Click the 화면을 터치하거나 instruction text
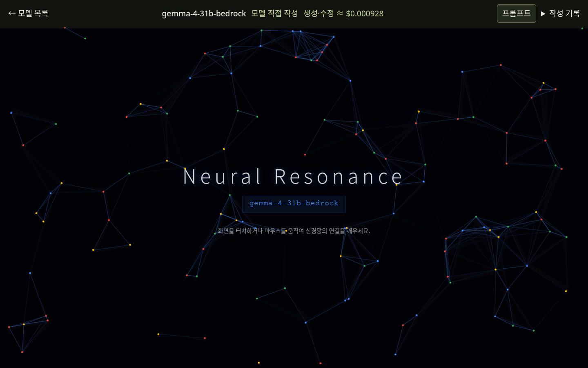 294,231
